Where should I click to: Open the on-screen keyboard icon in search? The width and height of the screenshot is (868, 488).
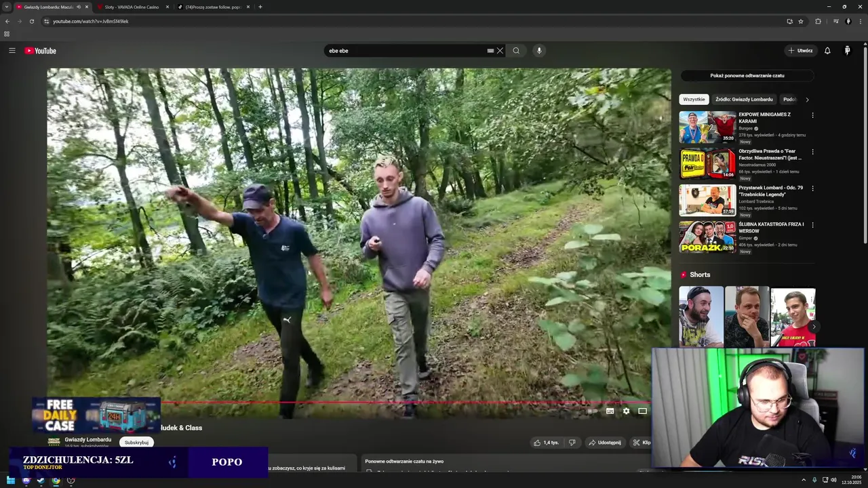coord(490,51)
